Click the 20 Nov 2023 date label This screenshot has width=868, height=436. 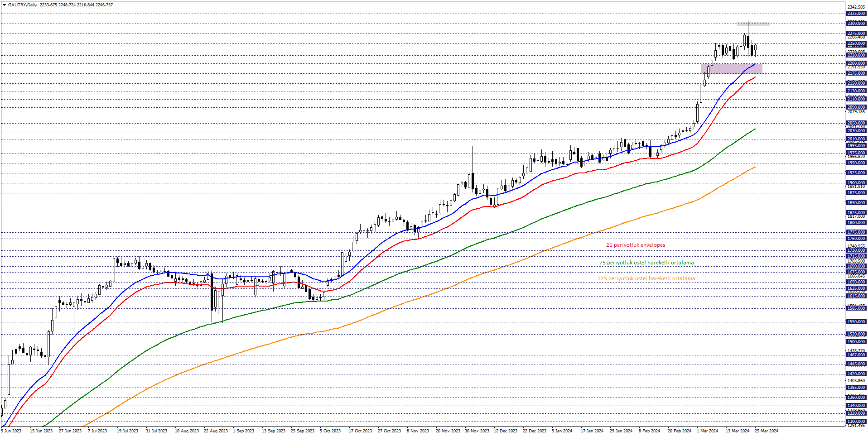coord(448,431)
